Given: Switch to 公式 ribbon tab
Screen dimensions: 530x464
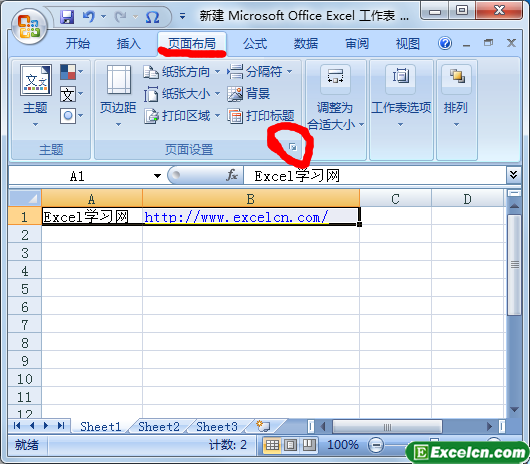Looking at the screenshot, I should pyautogui.click(x=255, y=44).
